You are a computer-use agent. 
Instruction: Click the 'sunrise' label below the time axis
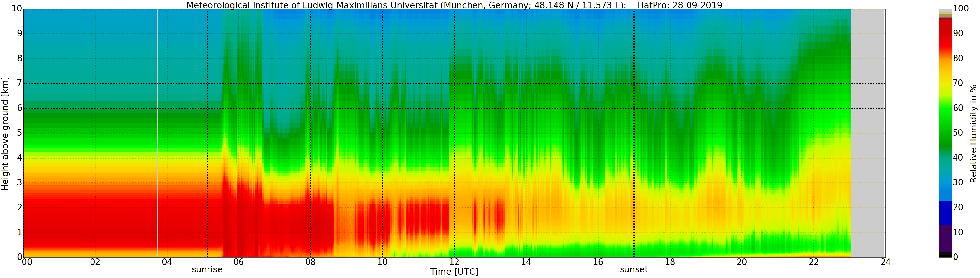[207, 270]
